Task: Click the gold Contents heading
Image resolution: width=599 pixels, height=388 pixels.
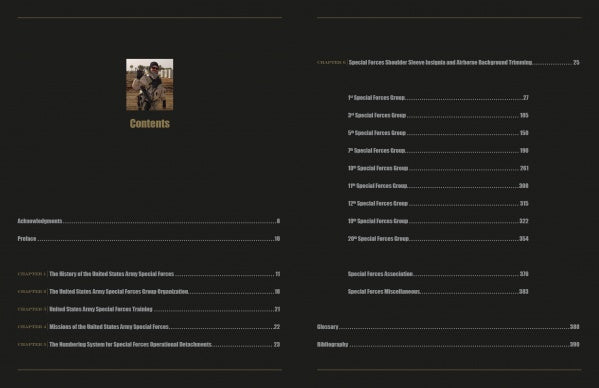Action: point(150,123)
